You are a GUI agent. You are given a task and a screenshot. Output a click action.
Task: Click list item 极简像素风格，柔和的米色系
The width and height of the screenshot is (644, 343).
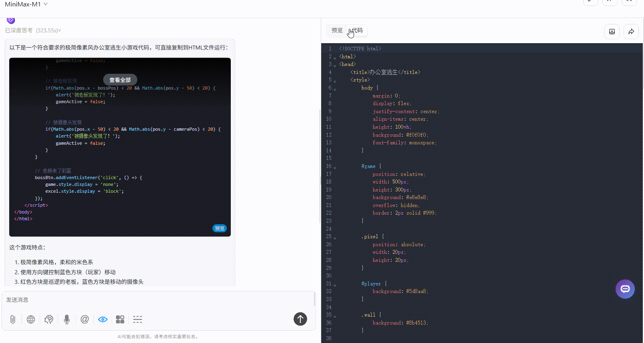57,262
